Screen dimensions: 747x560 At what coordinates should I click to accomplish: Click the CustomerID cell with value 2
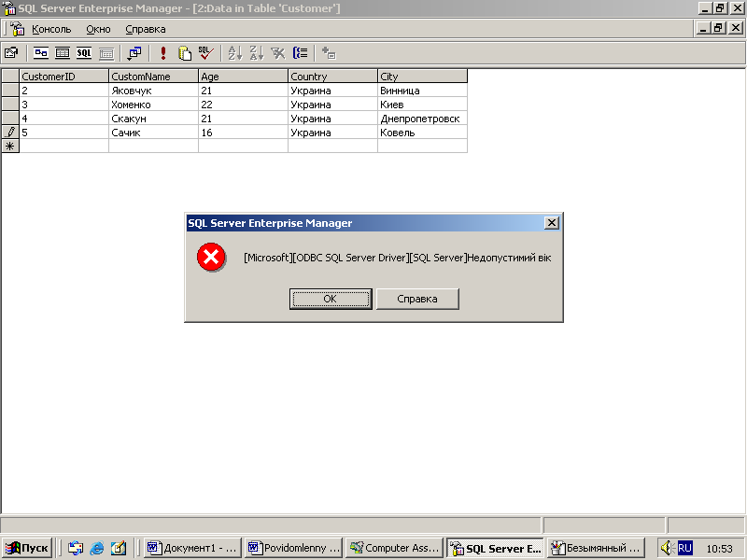[x=63, y=91]
